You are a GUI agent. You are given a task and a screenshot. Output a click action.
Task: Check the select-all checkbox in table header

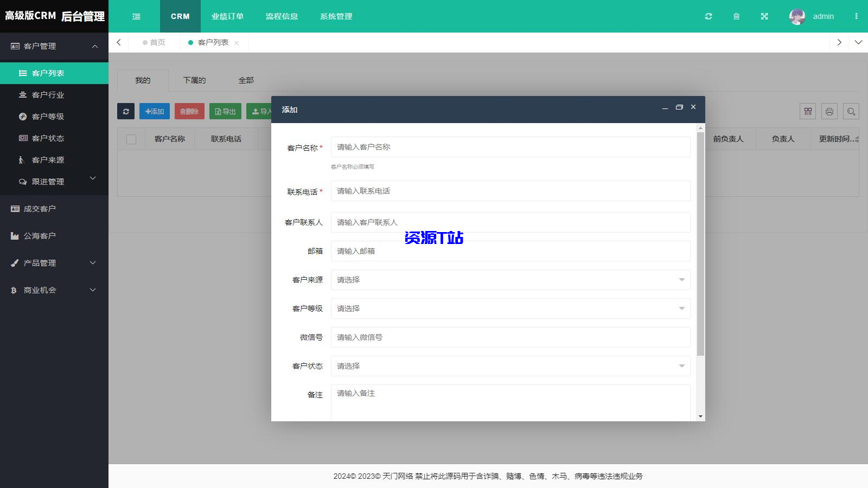click(131, 139)
